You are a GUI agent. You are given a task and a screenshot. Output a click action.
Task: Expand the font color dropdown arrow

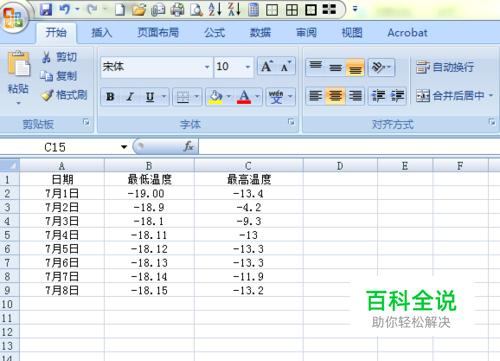pos(257,97)
